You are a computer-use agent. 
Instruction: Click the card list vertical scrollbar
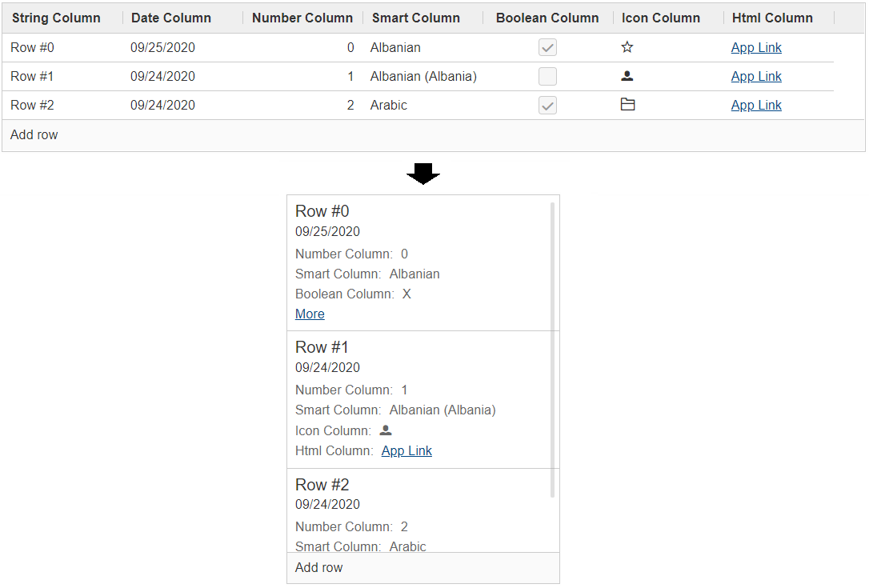point(552,350)
